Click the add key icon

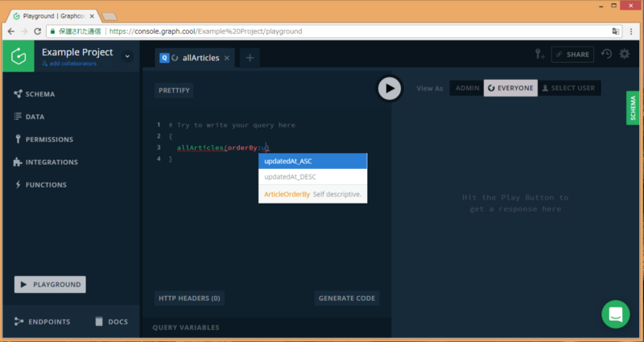click(539, 54)
